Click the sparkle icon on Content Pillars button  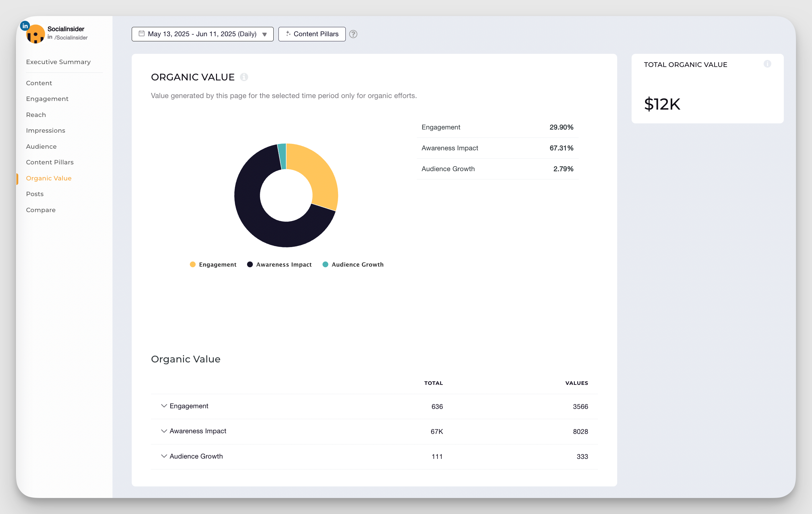pyautogui.click(x=288, y=34)
